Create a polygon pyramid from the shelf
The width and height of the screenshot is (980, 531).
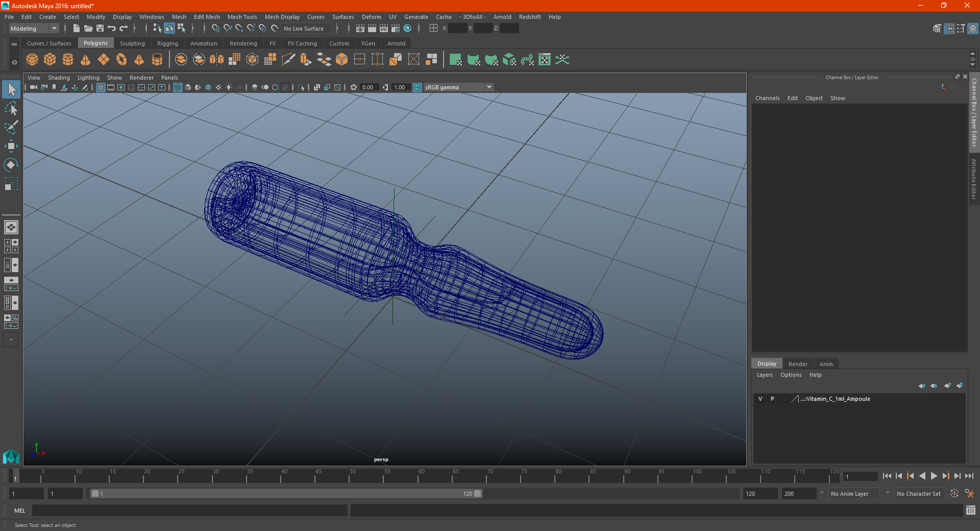139,60
